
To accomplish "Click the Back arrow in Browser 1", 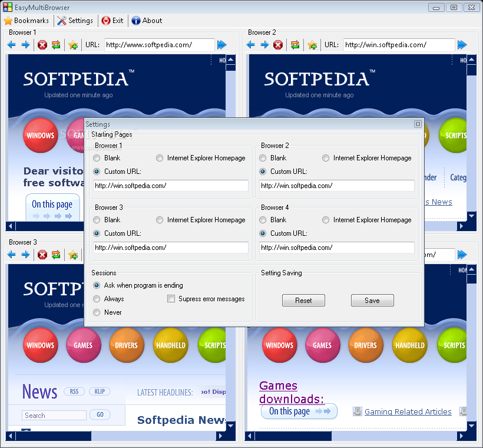I will (12, 45).
